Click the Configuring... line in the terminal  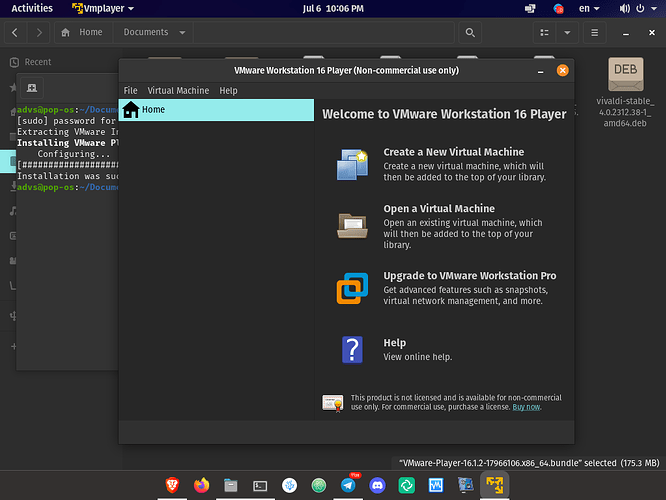click(73, 154)
